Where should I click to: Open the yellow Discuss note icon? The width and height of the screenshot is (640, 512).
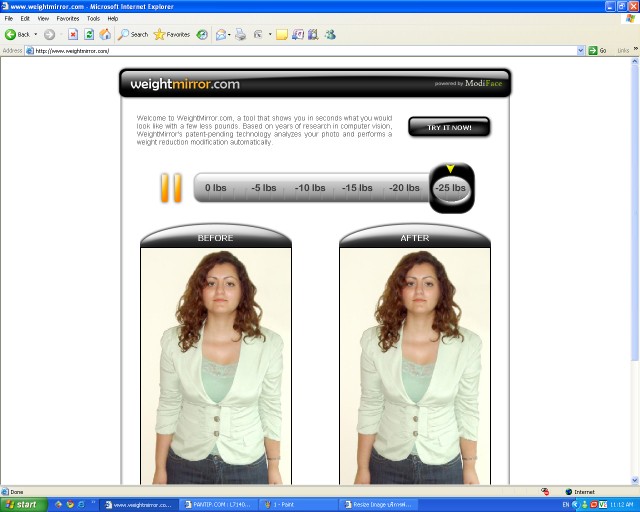282,35
